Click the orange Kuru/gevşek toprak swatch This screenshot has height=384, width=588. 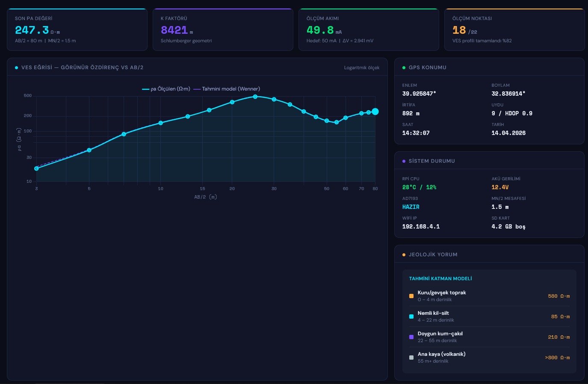tap(411, 296)
